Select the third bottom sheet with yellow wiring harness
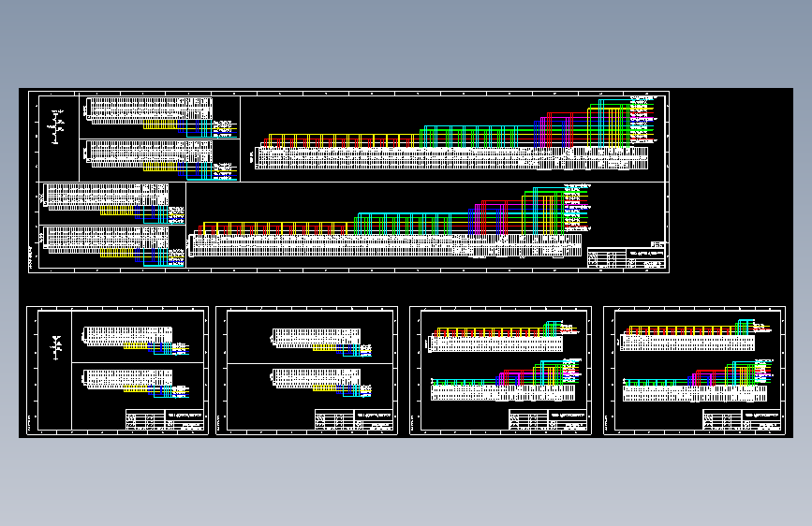 point(500,371)
